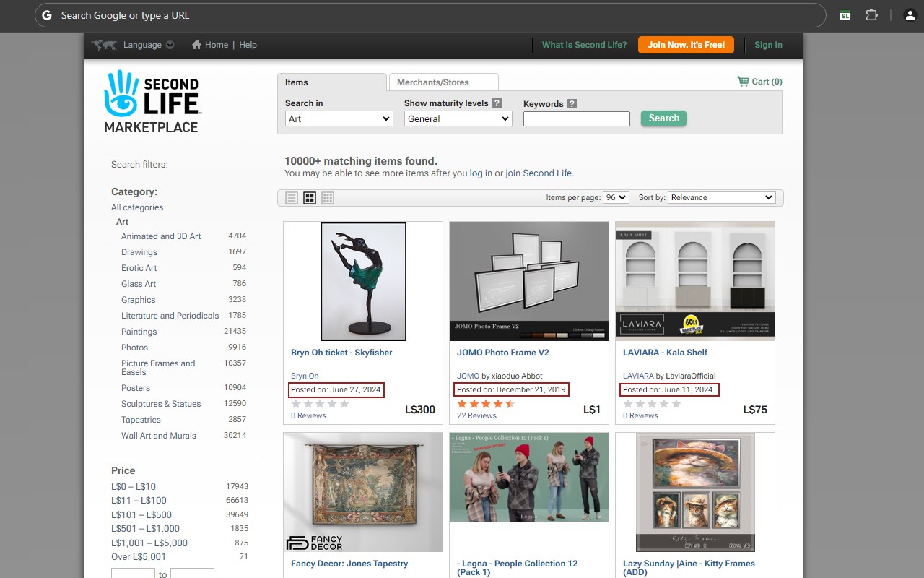Open the Erotic Art category
This screenshot has height=578, width=924.
pos(139,268)
